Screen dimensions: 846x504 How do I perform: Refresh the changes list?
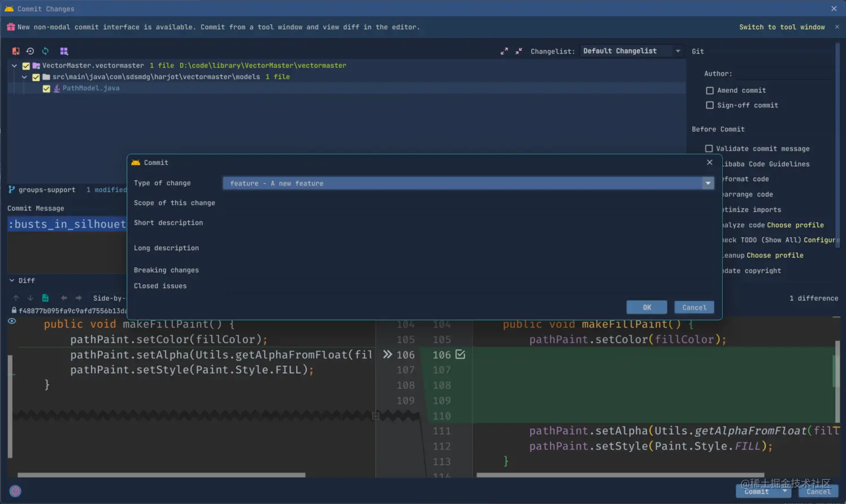[x=45, y=51]
